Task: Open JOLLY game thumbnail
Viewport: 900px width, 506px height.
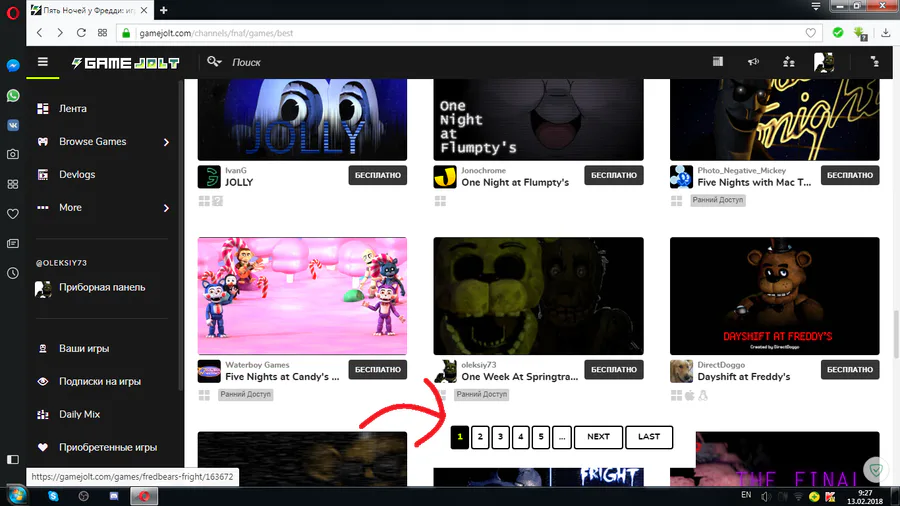Action: coord(302,120)
